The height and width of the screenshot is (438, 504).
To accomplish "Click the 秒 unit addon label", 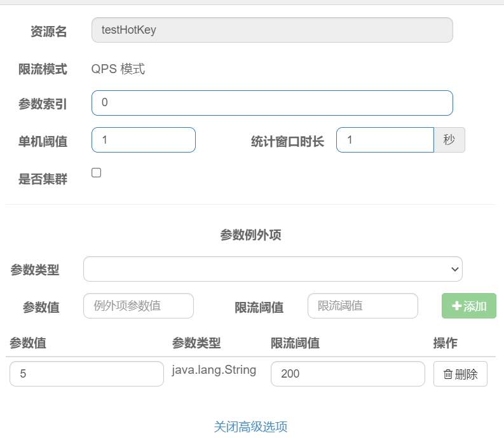I will click(449, 140).
